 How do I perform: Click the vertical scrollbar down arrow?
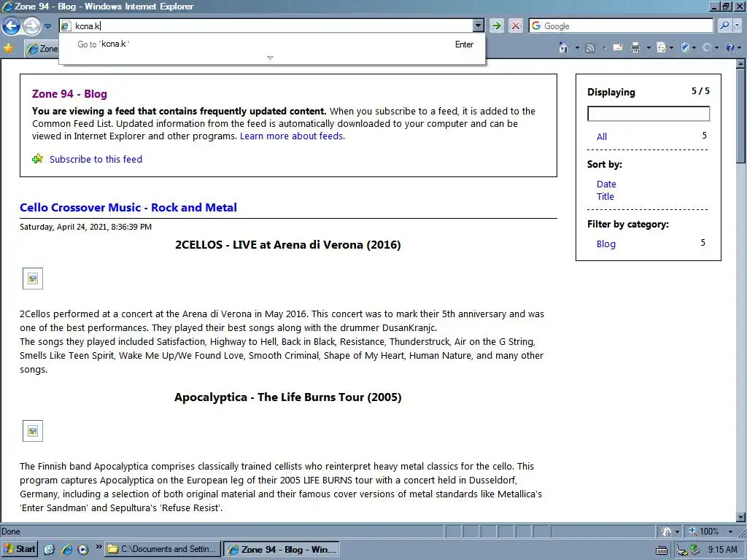(741, 517)
